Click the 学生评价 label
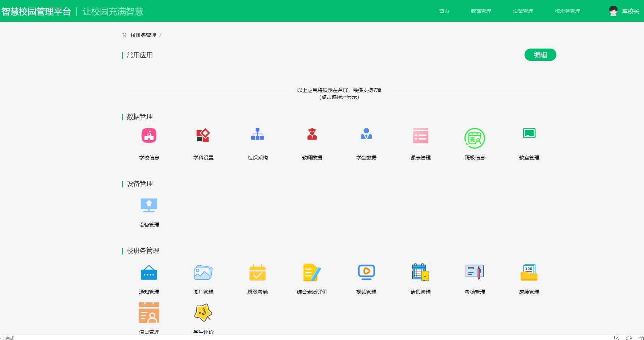This screenshot has width=644, height=340. (x=203, y=332)
